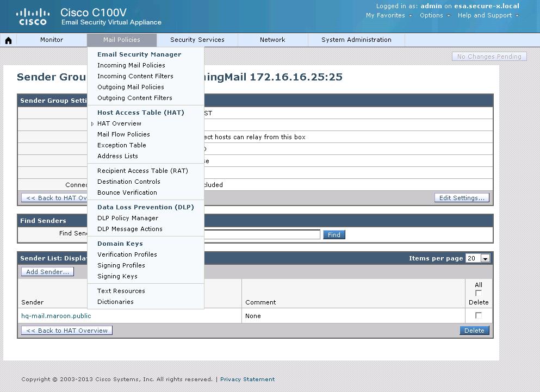Click the Cisco logo
The image size is (540, 392).
point(33,17)
